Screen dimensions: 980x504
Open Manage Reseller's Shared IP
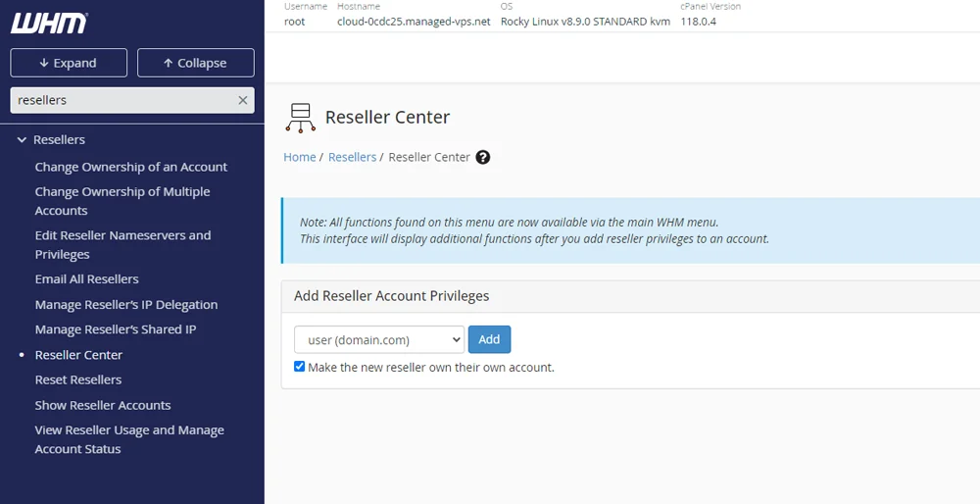[116, 329]
